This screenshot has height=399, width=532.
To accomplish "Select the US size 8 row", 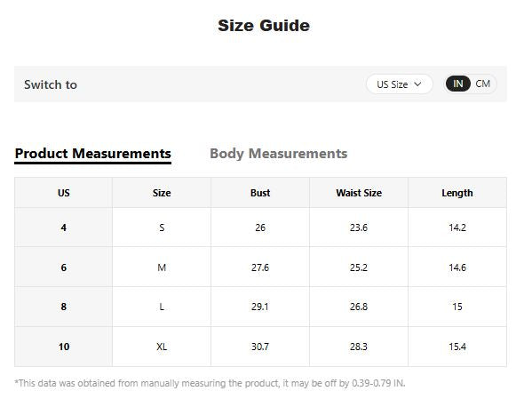I will point(260,307).
